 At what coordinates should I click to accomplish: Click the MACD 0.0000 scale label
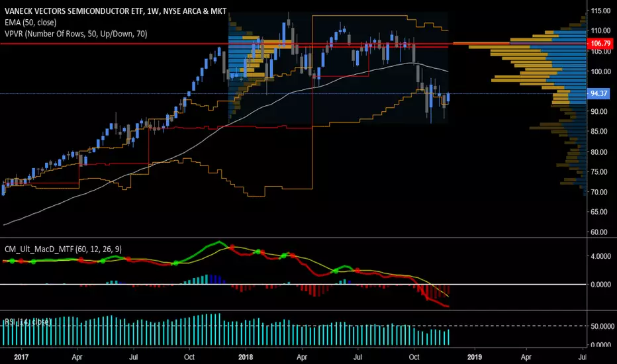coord(600,284)
